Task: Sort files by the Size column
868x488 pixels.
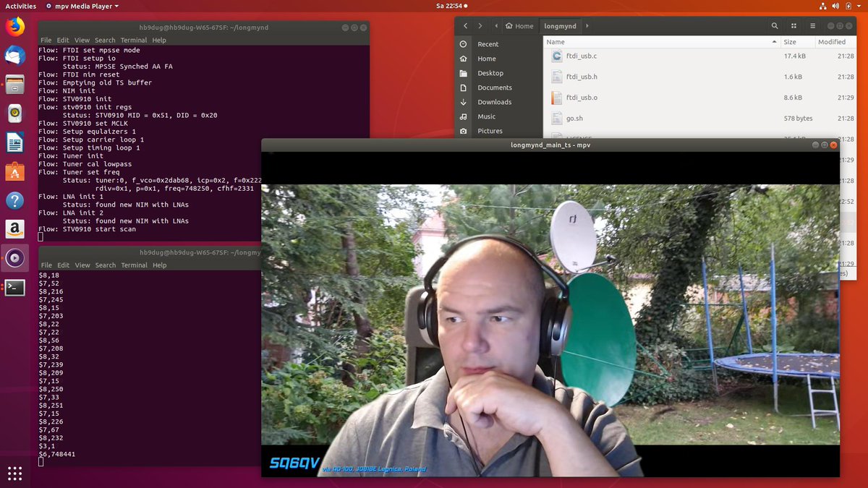Action: 796,42
